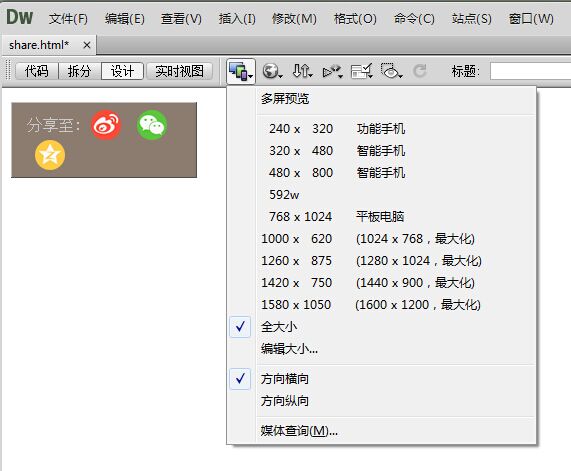Viewport: 571px width, 471px height.
Task: Open the 查看(V) menu
Action: coord(181,19)
